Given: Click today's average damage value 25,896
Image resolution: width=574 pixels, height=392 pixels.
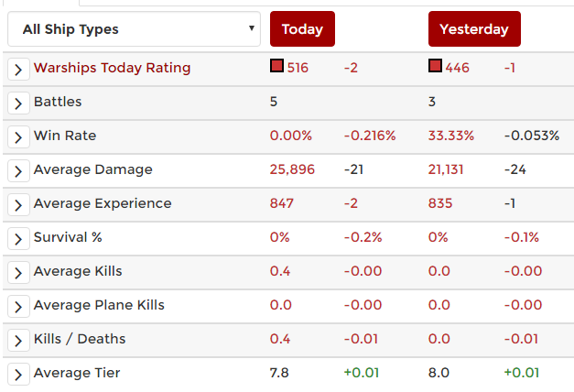Looking at the screenshot, I should click(x=292, y=169).
